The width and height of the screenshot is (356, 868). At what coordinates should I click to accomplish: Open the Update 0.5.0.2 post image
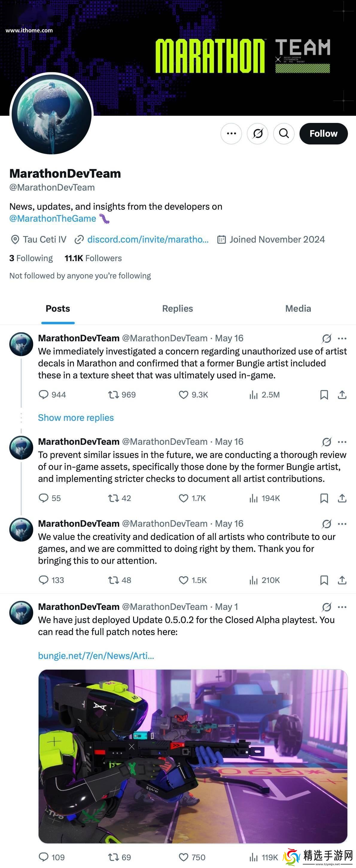click(x=193, y=756)
